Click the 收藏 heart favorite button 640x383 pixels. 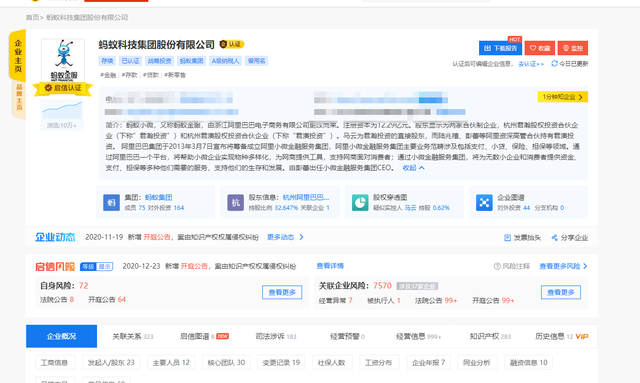pos(540,48)
